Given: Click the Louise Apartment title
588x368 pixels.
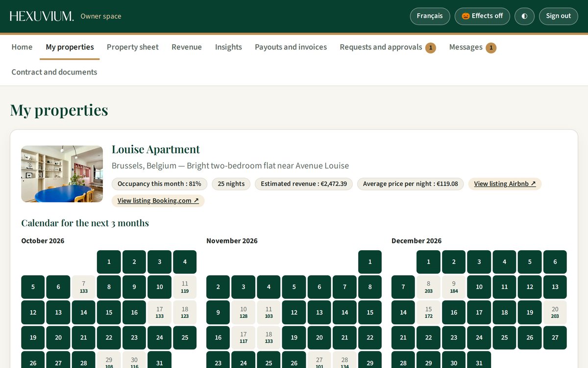Looking at the screenshot, I should pos(156,149).
